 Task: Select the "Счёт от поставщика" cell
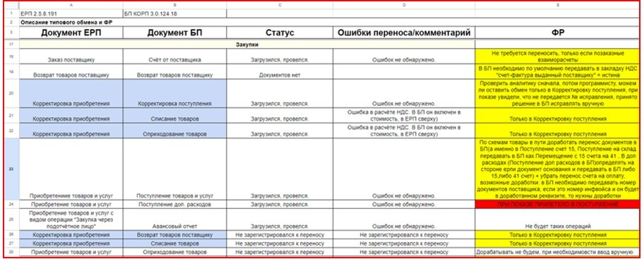[174, 56]
